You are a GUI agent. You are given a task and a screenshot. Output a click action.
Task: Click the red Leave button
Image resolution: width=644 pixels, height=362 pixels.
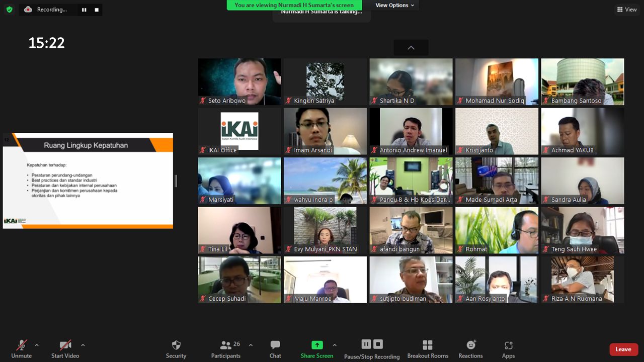pyautogui.click(x=623, y=349)
